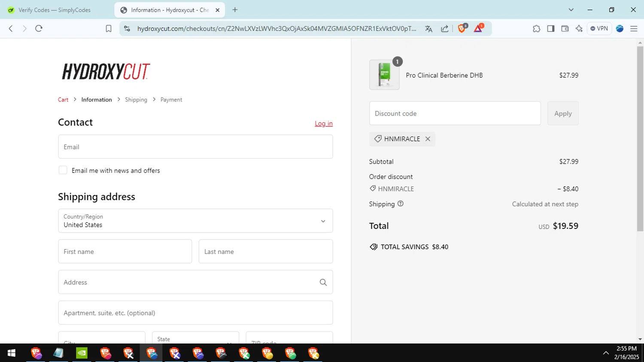Open Leo AI sparkle icon
The height and width of the screenshot is (362, 644).
pos(579,28)
